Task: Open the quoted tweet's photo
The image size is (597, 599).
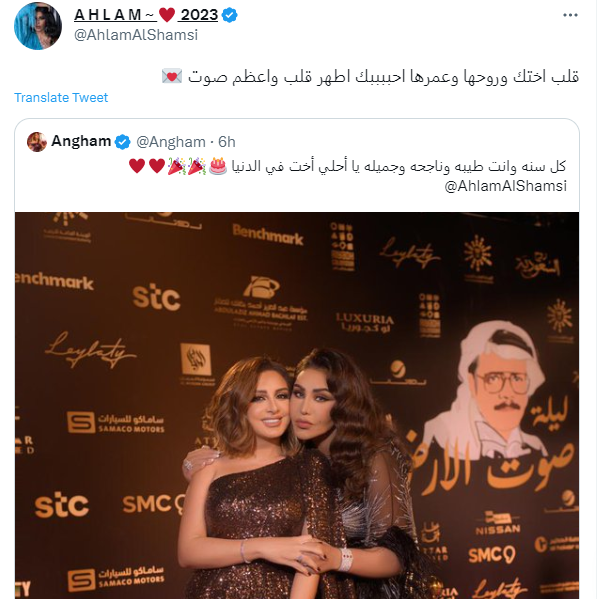Action: tap(297, 405)
